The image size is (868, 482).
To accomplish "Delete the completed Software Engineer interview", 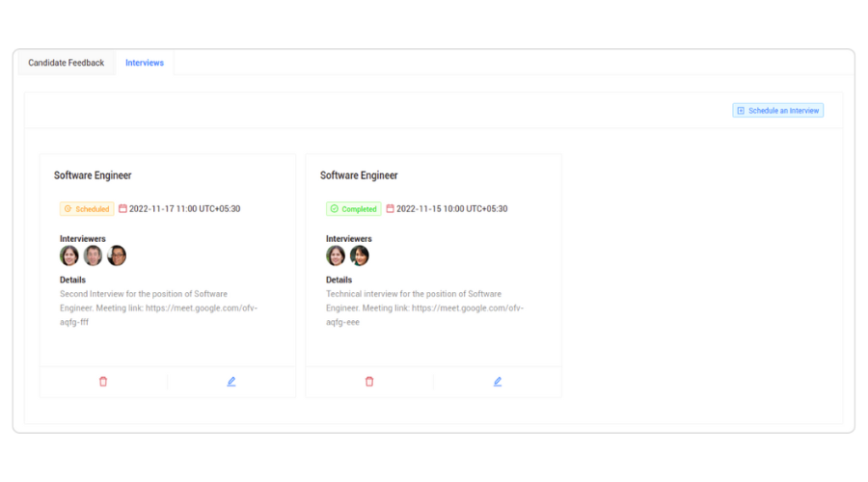I will click(369, 382).
